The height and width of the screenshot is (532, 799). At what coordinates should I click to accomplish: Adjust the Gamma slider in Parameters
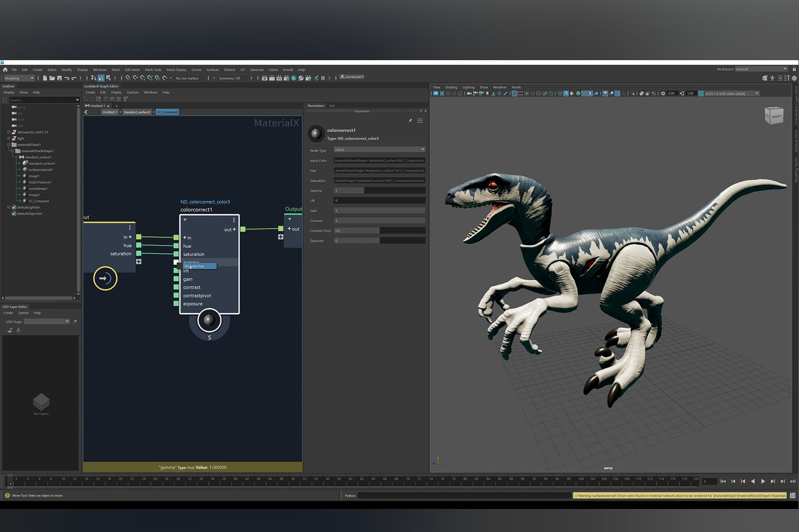[x=379, y=191]
